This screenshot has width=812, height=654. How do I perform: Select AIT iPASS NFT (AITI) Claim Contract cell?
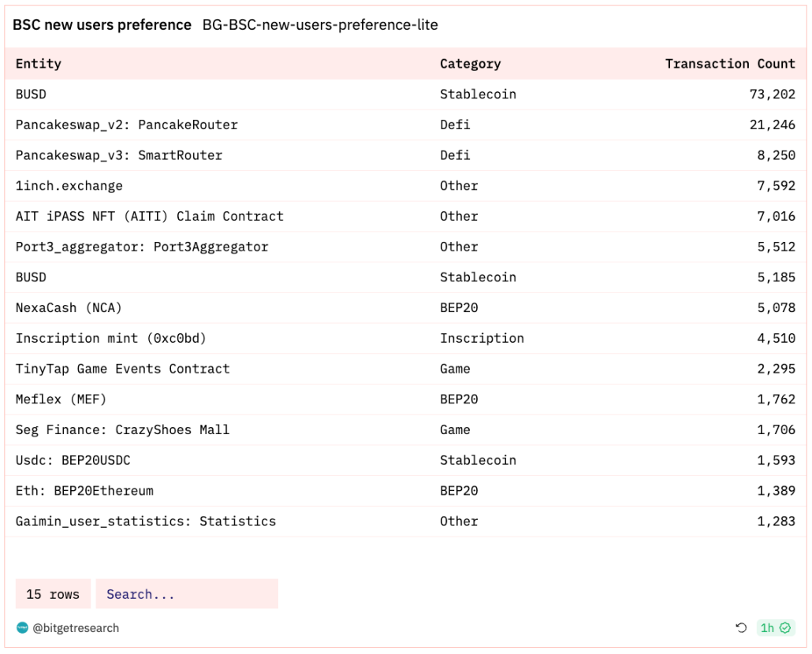coord(150,216)
